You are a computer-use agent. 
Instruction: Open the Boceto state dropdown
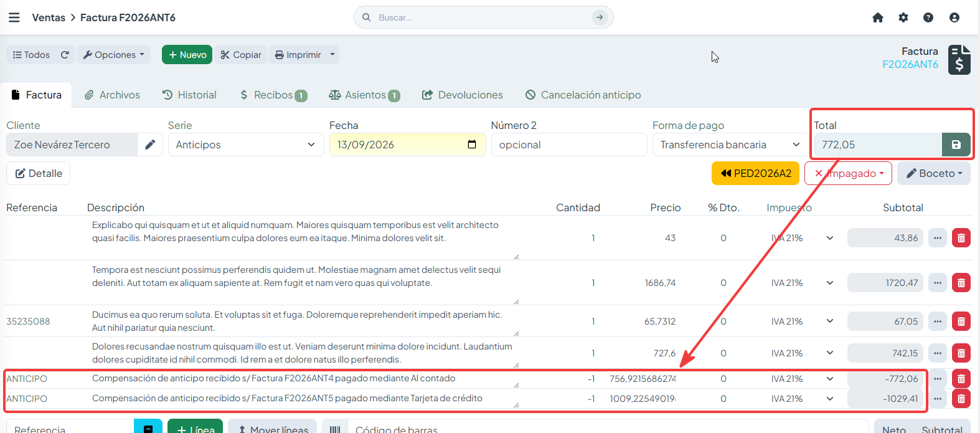coord(934,173)
